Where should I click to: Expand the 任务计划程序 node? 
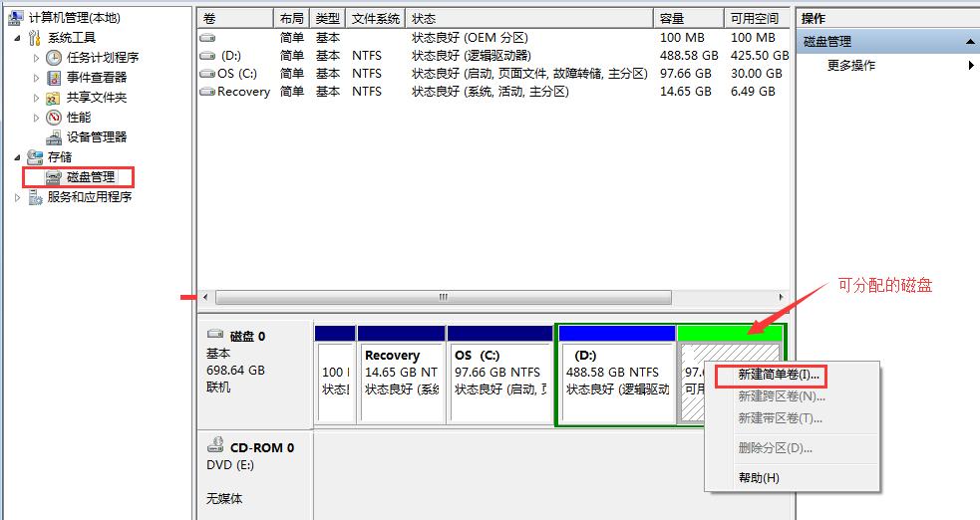36,58
